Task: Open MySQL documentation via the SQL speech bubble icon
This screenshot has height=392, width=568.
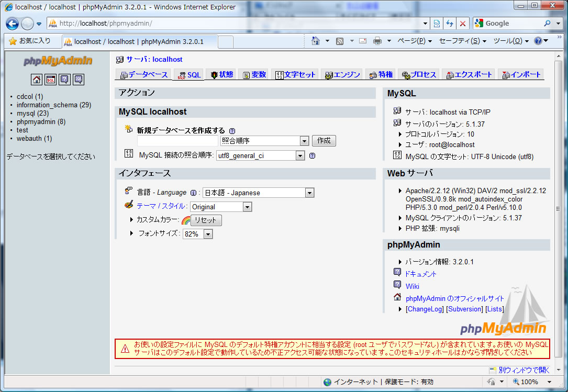Action: coord(79,80)
